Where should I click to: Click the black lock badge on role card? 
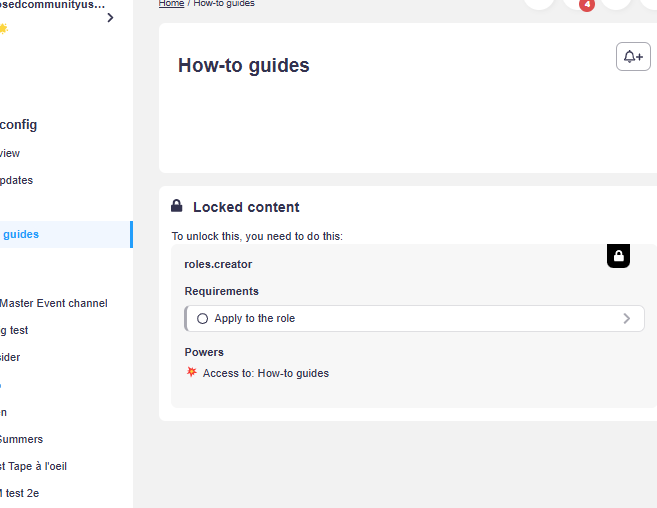[x=619, y=256]
